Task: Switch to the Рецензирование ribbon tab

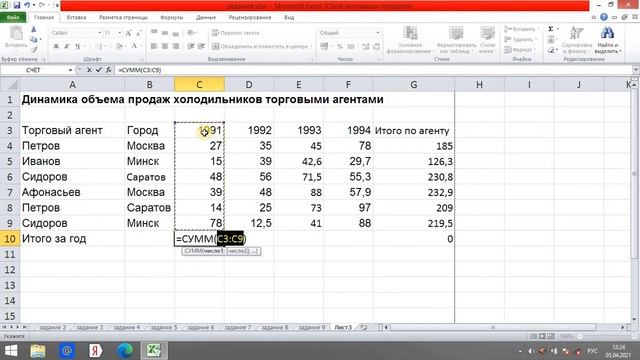Action: click(x=250, y=18)
